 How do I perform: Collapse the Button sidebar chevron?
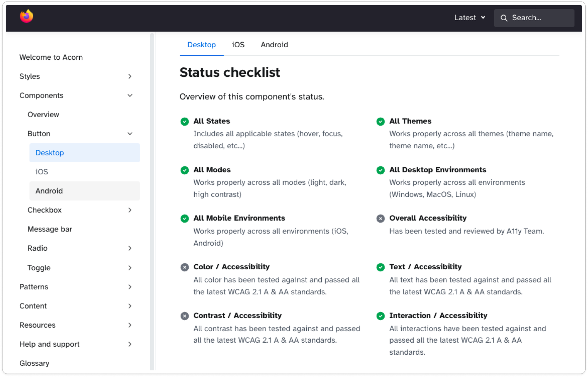(x=130, y=134)
